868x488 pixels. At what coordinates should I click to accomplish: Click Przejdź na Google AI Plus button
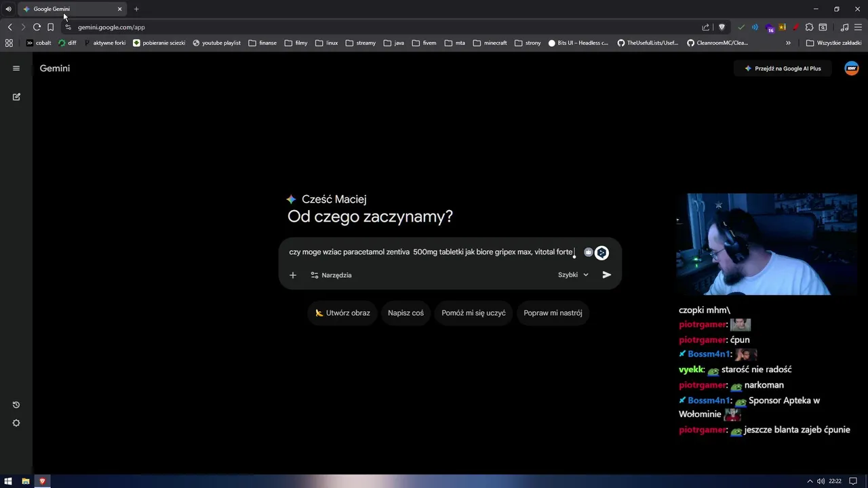coord(783,68)
